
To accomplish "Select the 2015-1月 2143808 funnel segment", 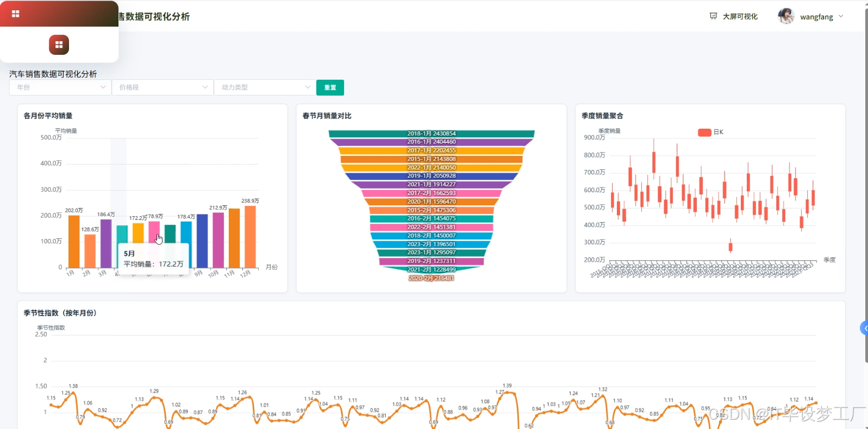I will (432, 159).
